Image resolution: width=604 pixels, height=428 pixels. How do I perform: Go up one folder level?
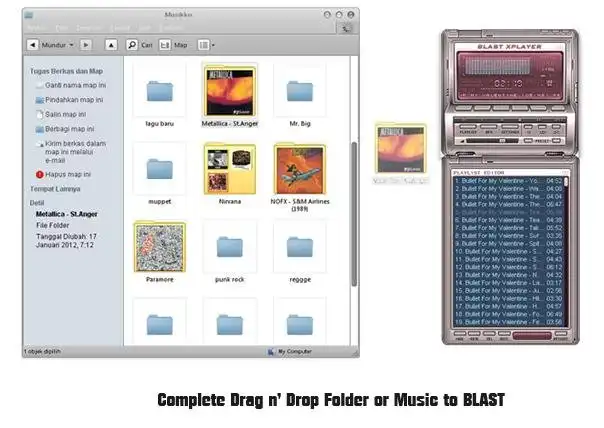[x=111, y=45]
